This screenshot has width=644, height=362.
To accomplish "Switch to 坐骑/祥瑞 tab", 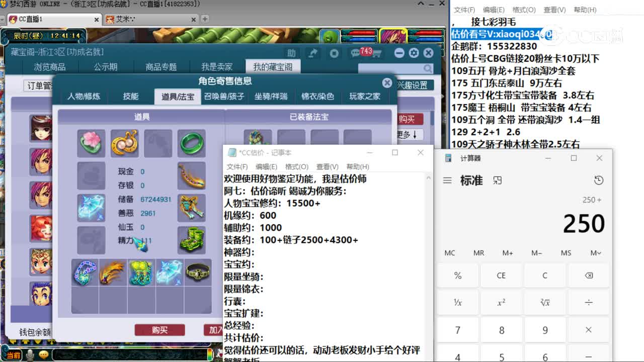I will click(x=271, y=97).
